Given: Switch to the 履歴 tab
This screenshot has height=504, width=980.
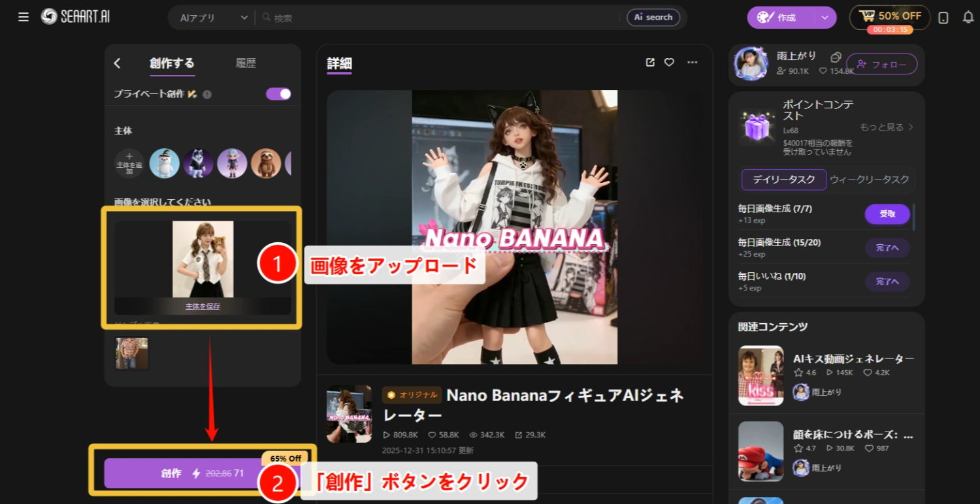Looking at the screenshot, I should click(246, 63).
